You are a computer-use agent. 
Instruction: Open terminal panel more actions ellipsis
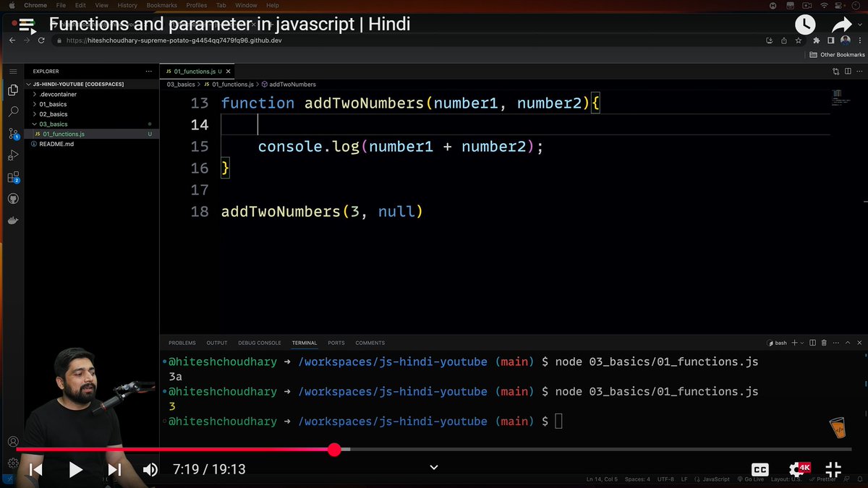tap(834, 343)
